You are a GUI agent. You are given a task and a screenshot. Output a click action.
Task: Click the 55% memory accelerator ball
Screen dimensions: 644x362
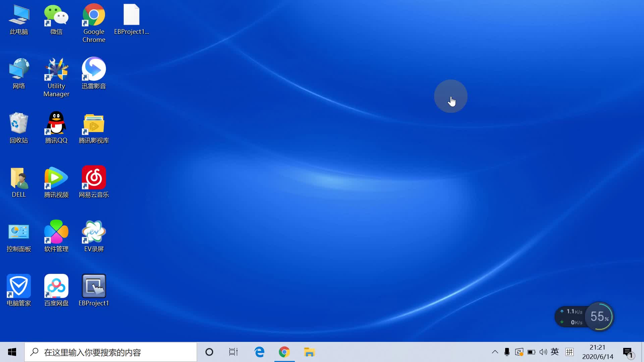coord(599,316)
